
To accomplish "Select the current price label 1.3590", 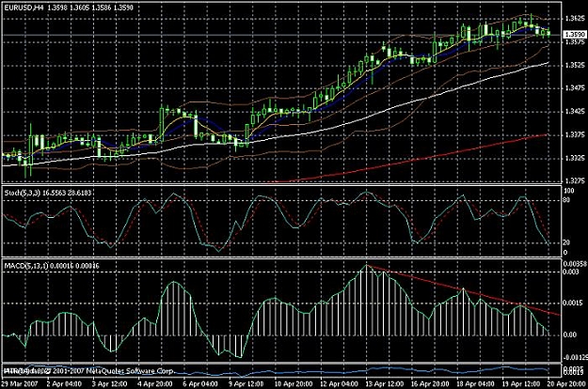I will pyautogui.click(x=575, y=35).
